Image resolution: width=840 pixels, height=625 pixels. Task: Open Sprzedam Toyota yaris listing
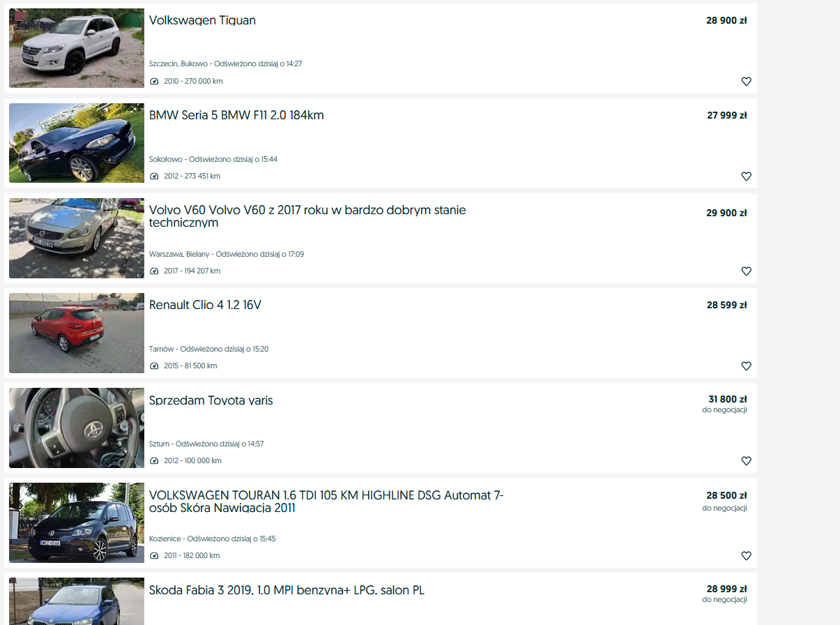(211, 400)
